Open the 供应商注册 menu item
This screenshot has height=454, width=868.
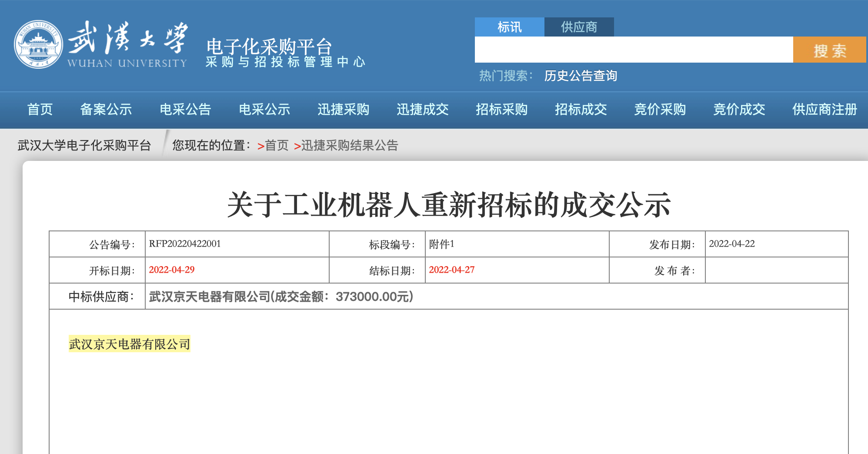click(x=825, y=109)
